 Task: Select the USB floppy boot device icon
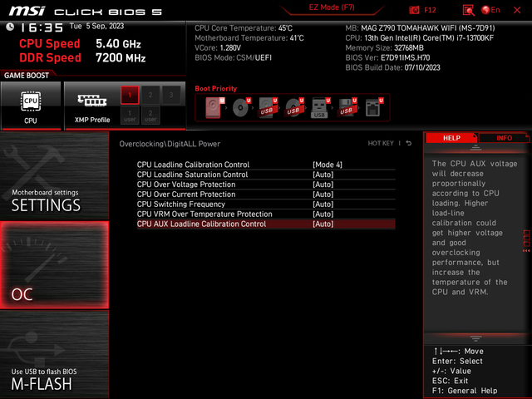(x=347, y=107)
